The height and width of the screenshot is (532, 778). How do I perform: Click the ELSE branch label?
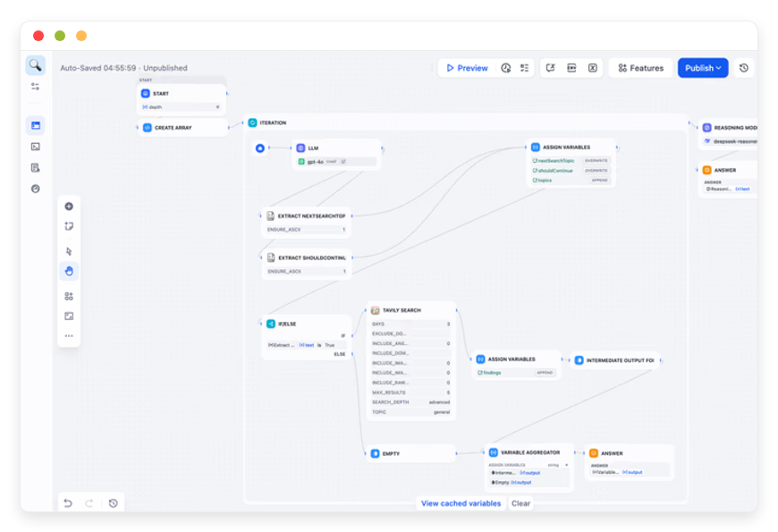(340, 354)
